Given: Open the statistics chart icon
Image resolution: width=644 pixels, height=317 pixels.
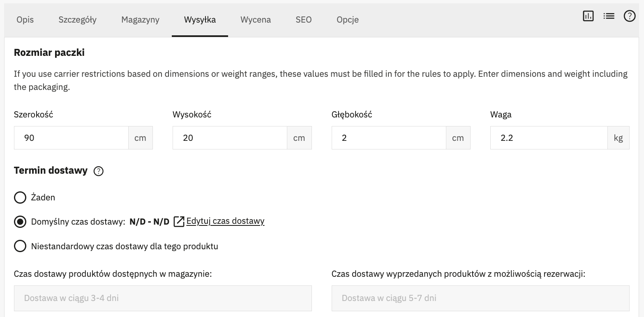Looking at the screenshot, I should [x=588, y=16].
